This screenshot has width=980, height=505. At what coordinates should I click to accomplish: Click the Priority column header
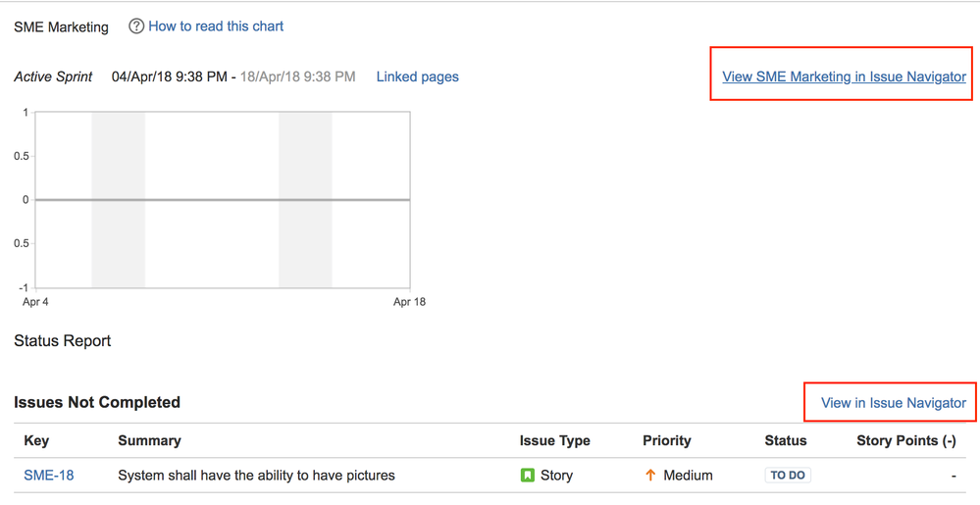click(667, 440)
